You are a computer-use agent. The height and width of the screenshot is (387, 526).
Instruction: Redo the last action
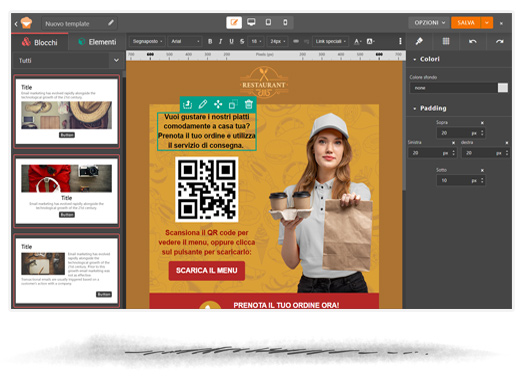coord(499,41)
